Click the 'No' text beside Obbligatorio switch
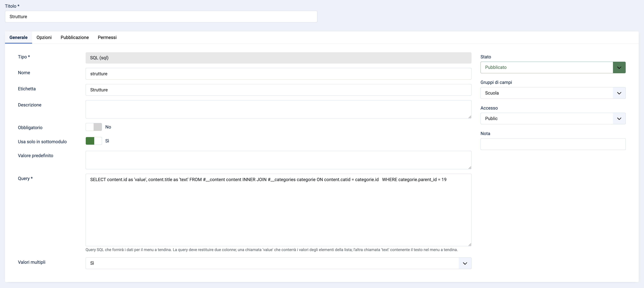 tap(108, 127)
